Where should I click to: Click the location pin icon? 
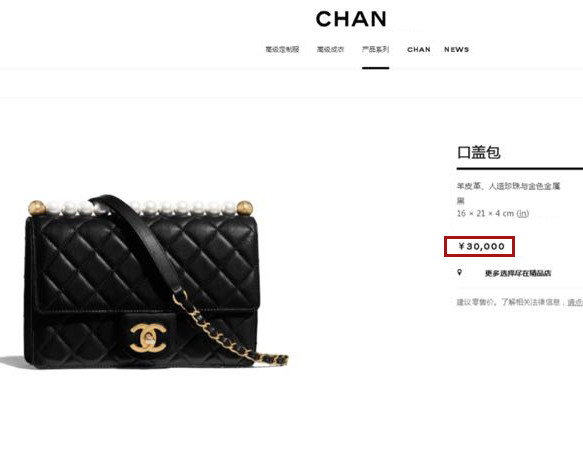460,272
